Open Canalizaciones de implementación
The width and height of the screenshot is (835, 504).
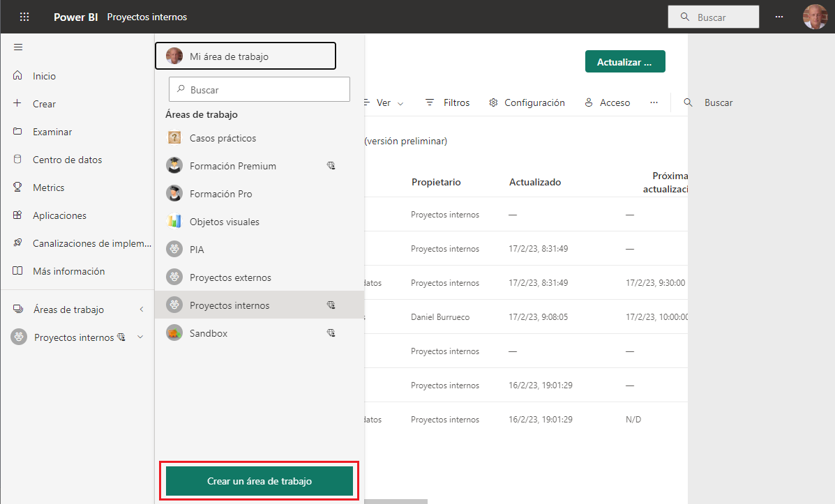click(x=91, y=243)
